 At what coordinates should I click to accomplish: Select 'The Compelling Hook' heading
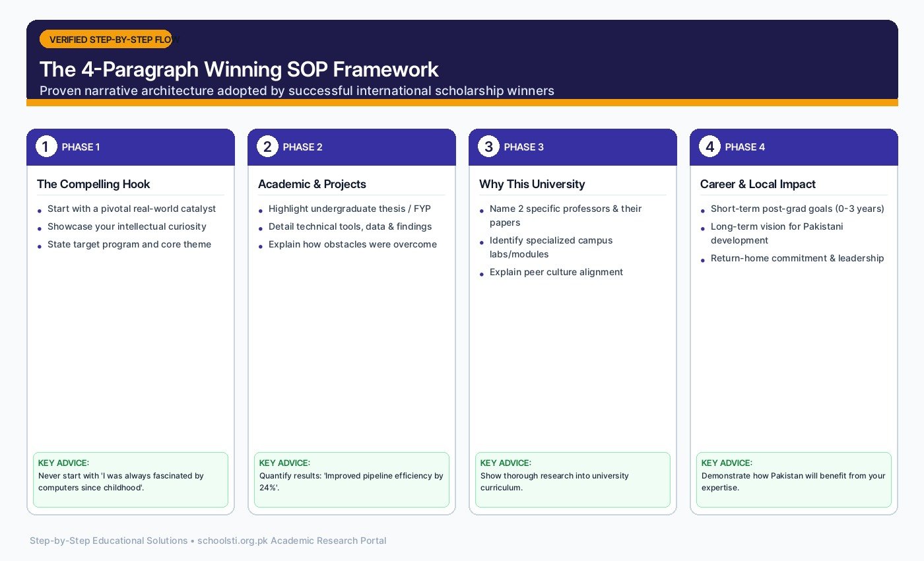(x=94, y=184)
